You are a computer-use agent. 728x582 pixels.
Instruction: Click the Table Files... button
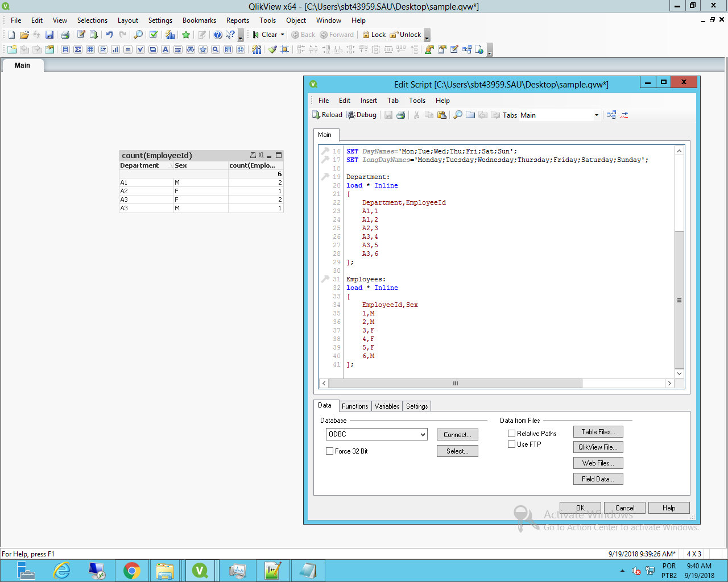click(x=598, y=432)
